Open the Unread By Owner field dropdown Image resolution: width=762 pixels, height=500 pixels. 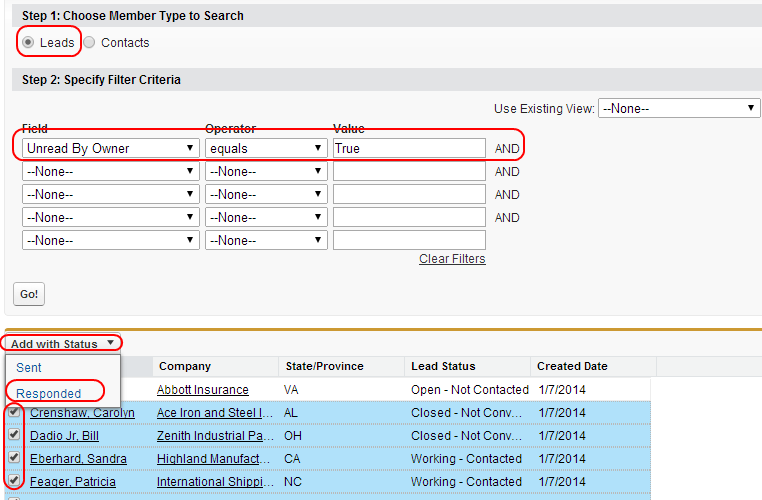111,148
